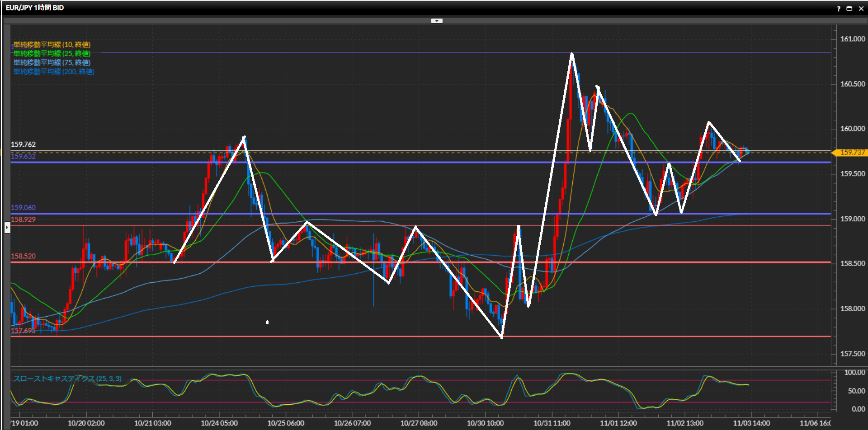The width and height of the screenshot is (868, 430).
Task: Click the 160.500 price axis label
Action: click(852, 84)
